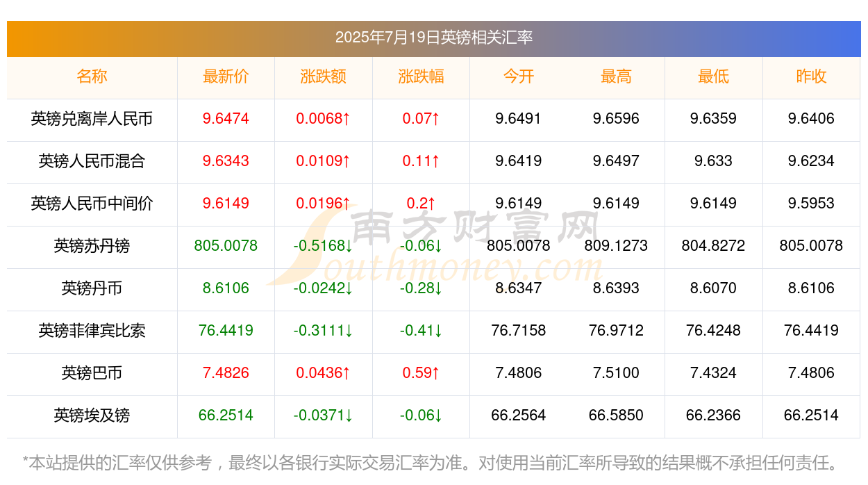Screen dimensions: 868x485
Task: Click the change percent 0.2↑
Action: point(421,204)
